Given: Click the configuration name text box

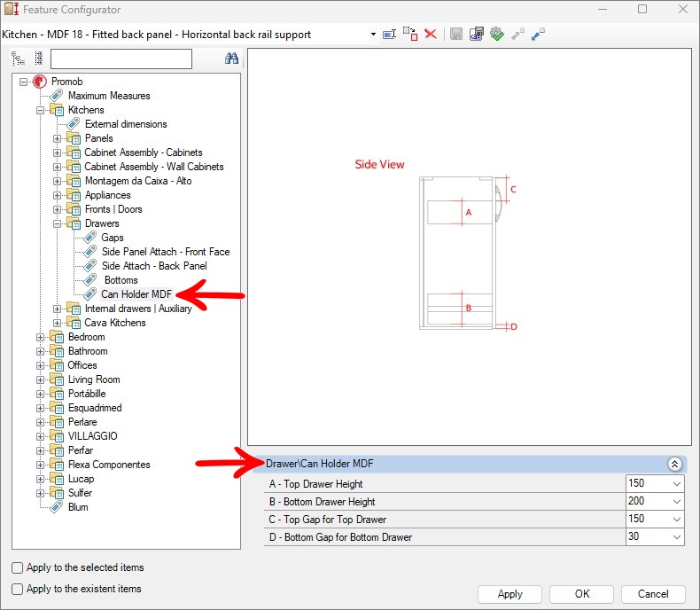Looking at the screenshot, I should [184, 35].
